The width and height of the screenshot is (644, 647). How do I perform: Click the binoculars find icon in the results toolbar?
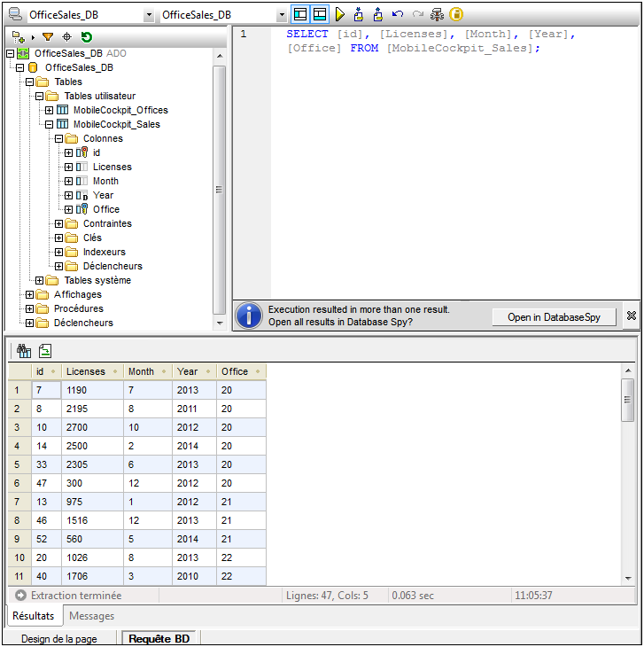click(24, 350)
